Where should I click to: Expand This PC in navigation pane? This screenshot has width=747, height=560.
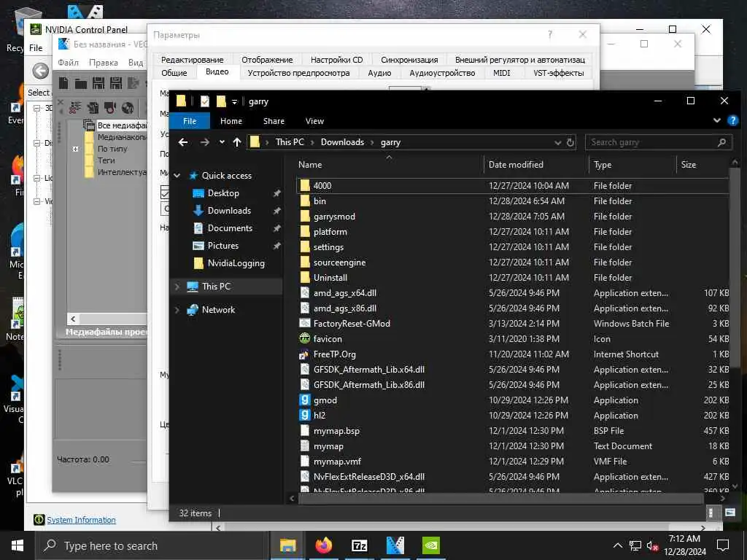[x=177, y=286]
